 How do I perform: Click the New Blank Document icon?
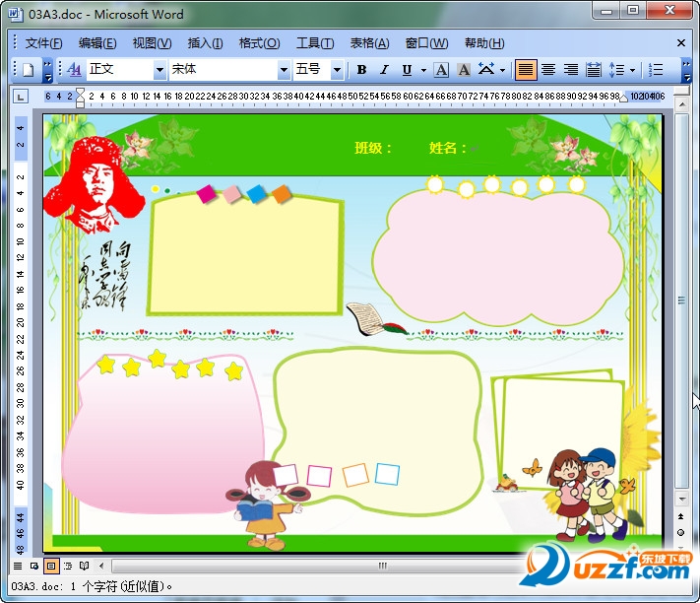tap(29, 70)
